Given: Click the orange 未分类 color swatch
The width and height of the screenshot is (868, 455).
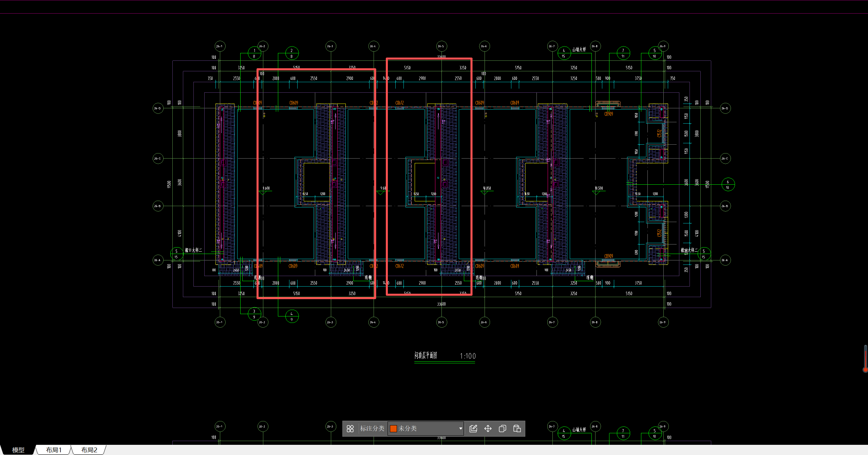Looking at the screenshot, I should point(393,429).
